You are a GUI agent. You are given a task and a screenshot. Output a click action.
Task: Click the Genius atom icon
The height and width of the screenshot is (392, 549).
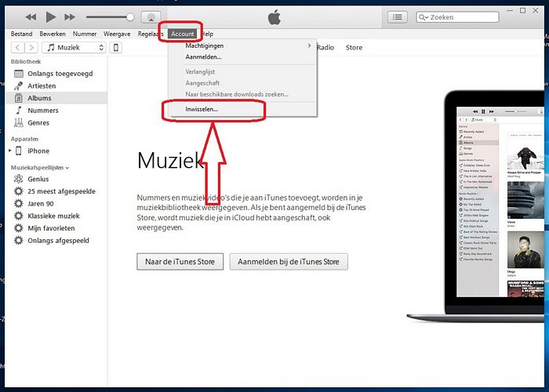[19, 179]
